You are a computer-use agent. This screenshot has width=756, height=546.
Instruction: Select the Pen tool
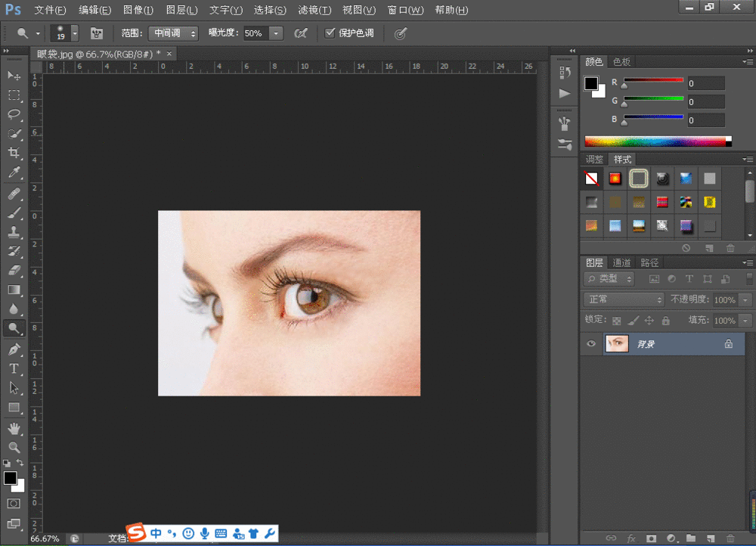tap(14, 349)
